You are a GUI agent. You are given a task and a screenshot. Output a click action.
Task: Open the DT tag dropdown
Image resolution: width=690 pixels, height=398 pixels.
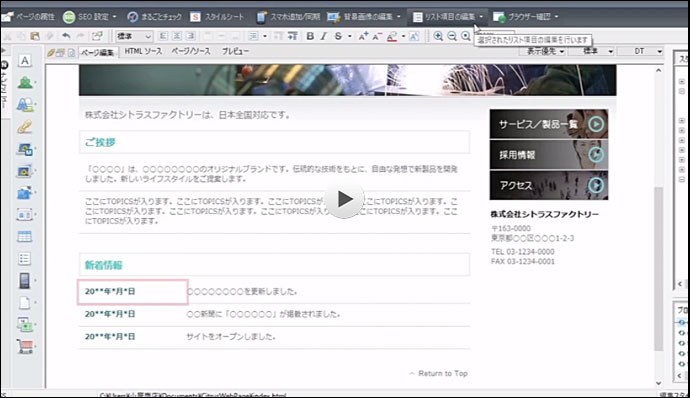(641, 52)
